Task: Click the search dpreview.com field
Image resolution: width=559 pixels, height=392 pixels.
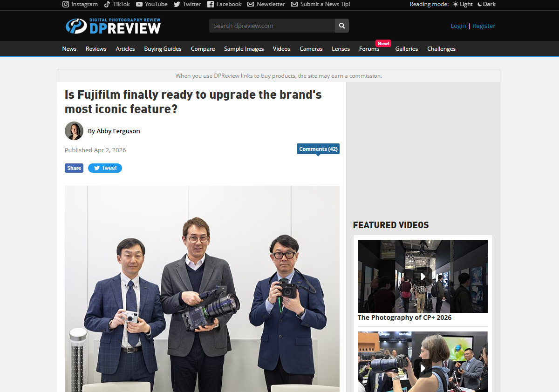Action: pos(272,26)
